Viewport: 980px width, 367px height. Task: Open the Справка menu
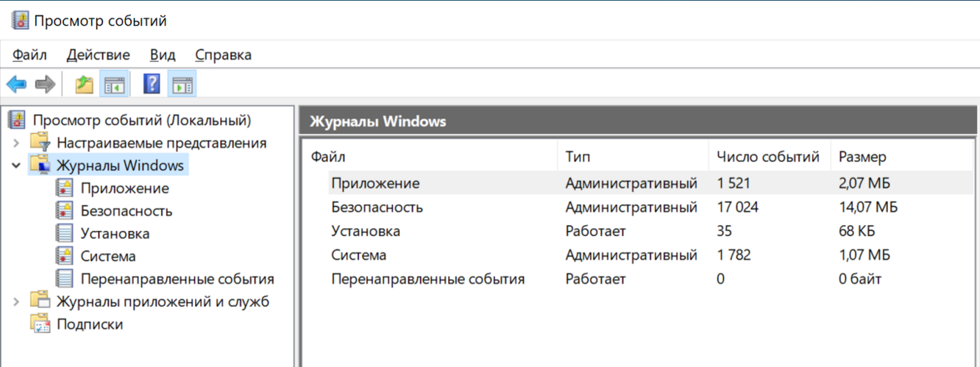pos(223,54)
